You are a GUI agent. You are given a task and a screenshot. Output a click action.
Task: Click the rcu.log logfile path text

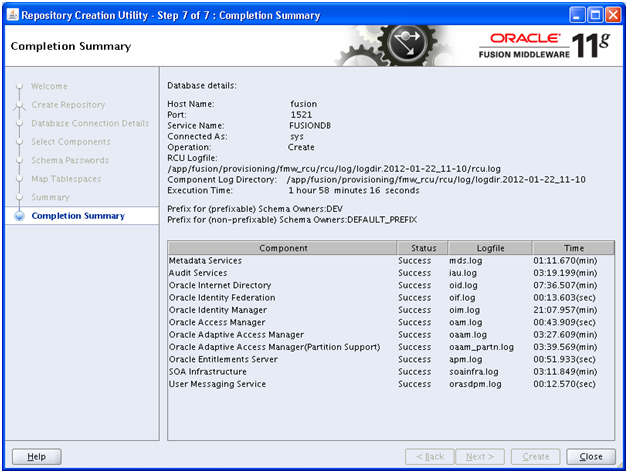click(334, 169)
